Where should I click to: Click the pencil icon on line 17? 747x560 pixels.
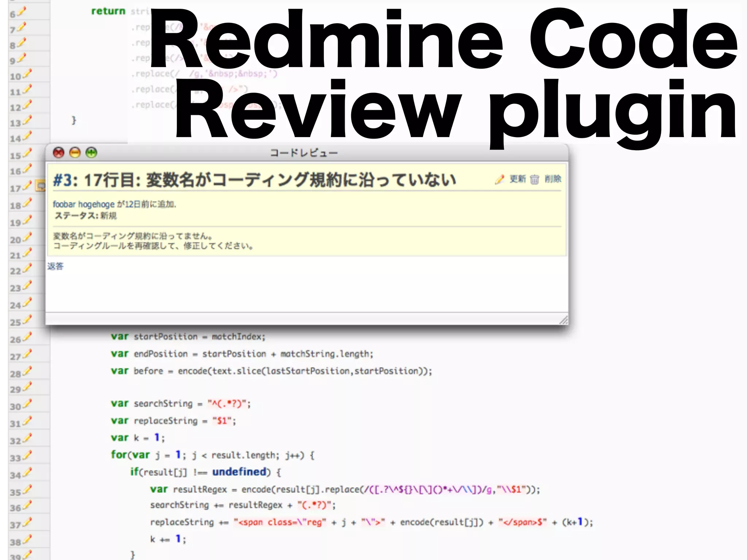27,186
